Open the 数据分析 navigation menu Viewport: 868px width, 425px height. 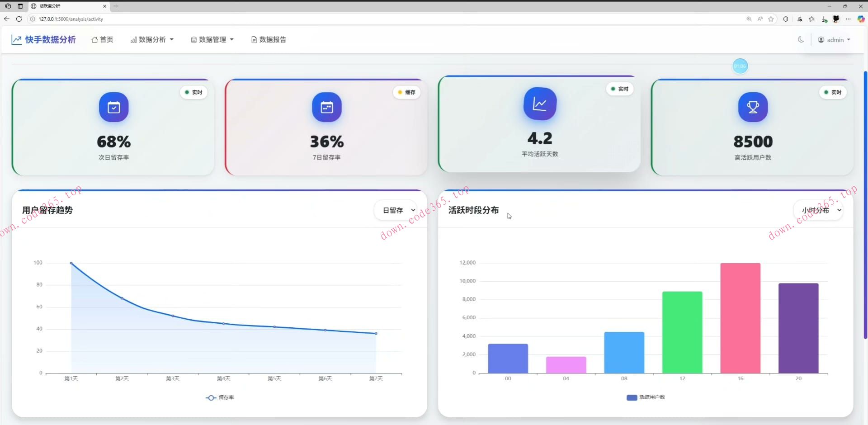coord(152,40)
